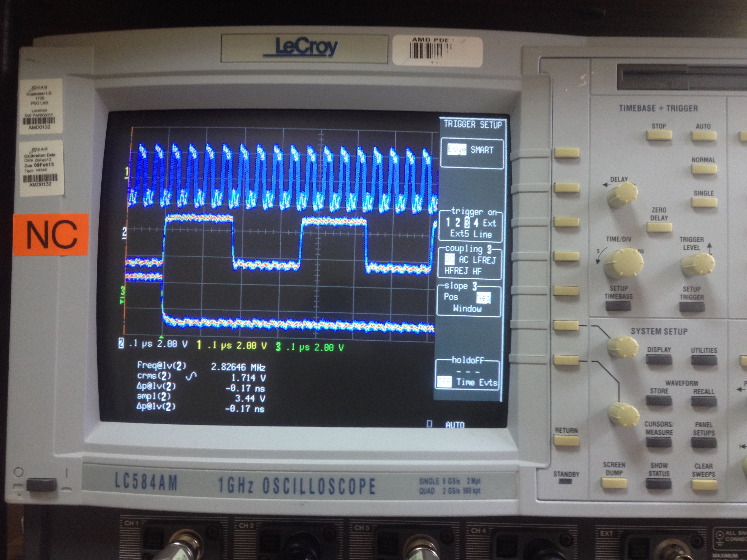Viewport: 747px width, 560px height.
Task: Click the channel 3 trace marker
Action: (x=123, y=295)
